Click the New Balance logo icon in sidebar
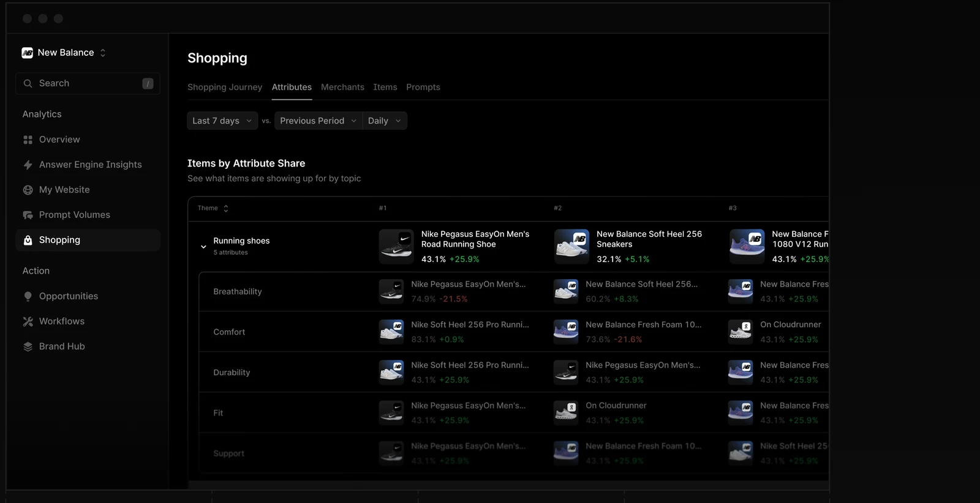 (28, 53)
